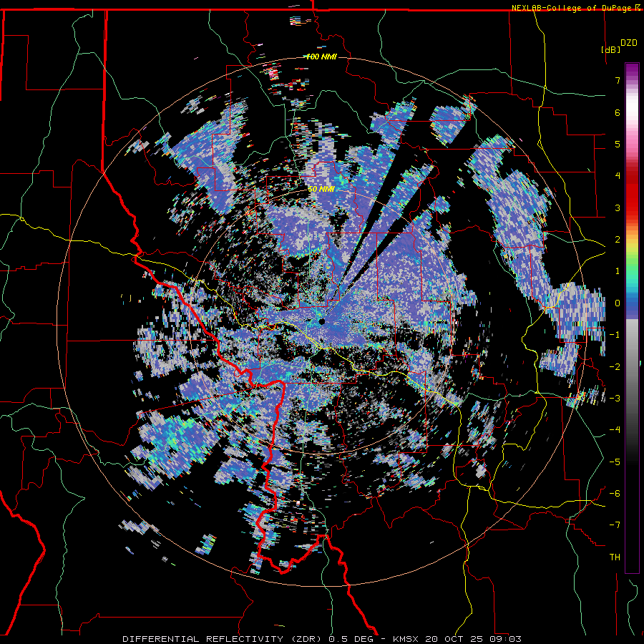
Task: Select the 1 value on the color scale
Action: 618,271
